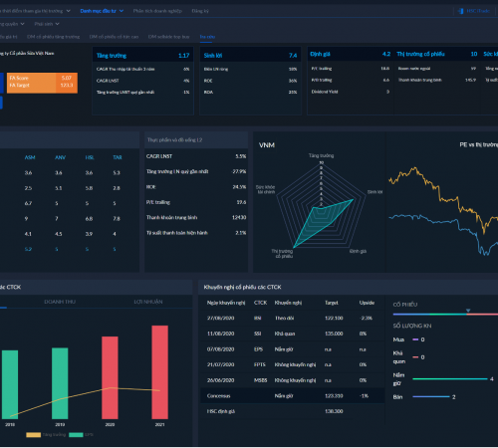Select the Thị trường cổ phiếu card header
The width and height of the screenshot is (498, 448).
(437, 54)
